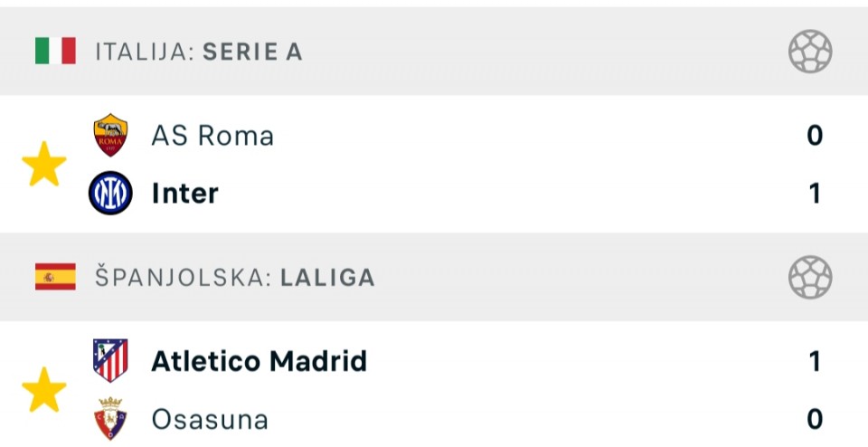Open the Španjolska: LaLiga league header
This screenshot has width=868, height=447.
coord(235,278)
